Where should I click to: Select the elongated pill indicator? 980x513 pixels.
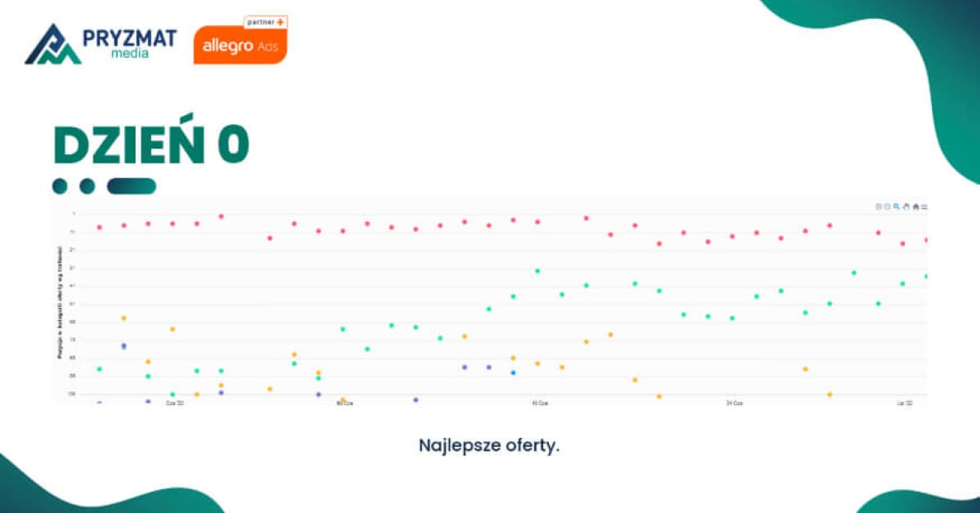(x=131, y=186)
